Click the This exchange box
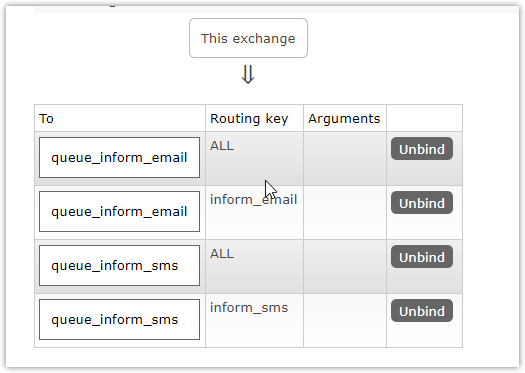 coord(248,38)
